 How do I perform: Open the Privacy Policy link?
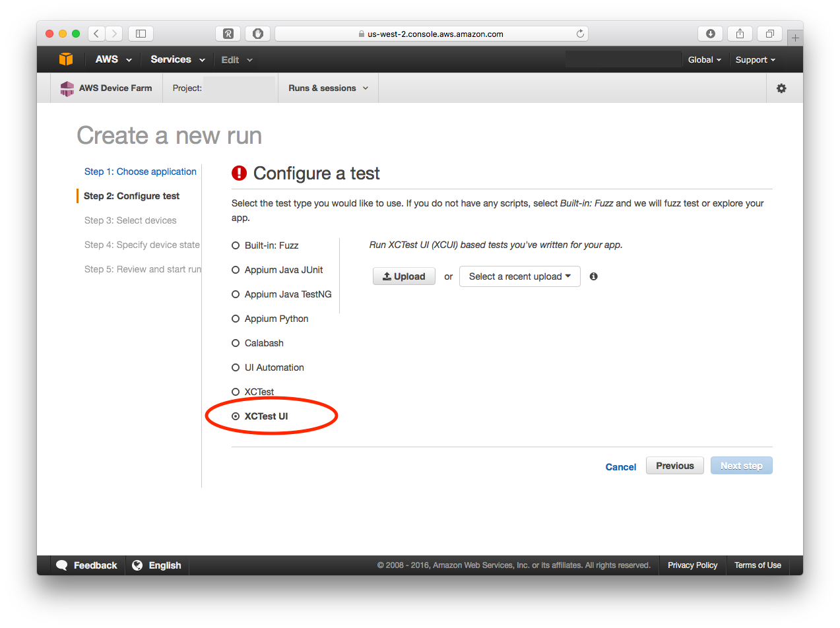pyautogui.click(x=693, y=565)
